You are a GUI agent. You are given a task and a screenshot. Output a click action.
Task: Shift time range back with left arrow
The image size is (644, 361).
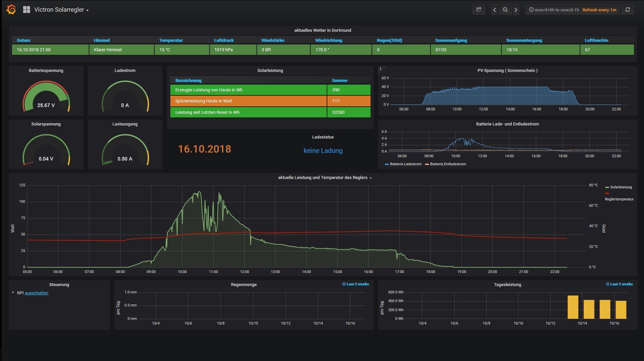[494, 10]
